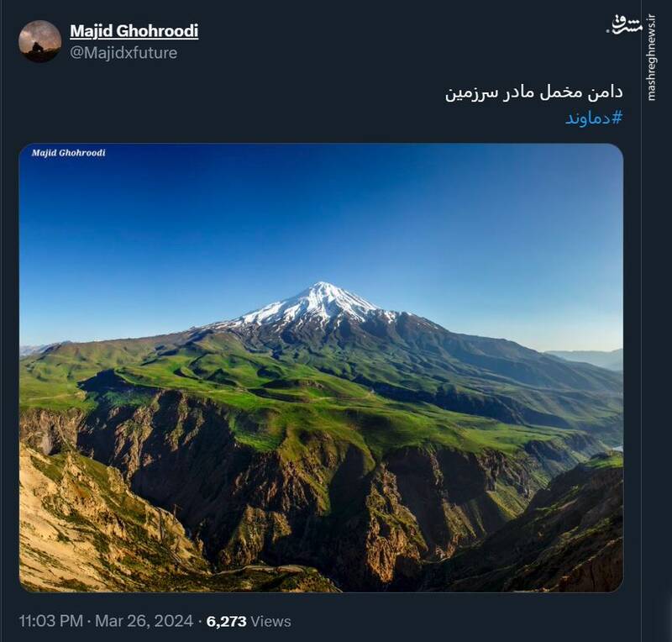The width and height of the screenshot is (672, 642).
Task: Click the Persian tweet text line
Action: click(533, 92)
